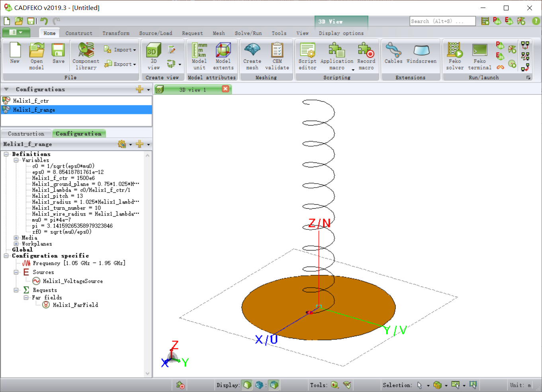Open the Cables extension

393,53
